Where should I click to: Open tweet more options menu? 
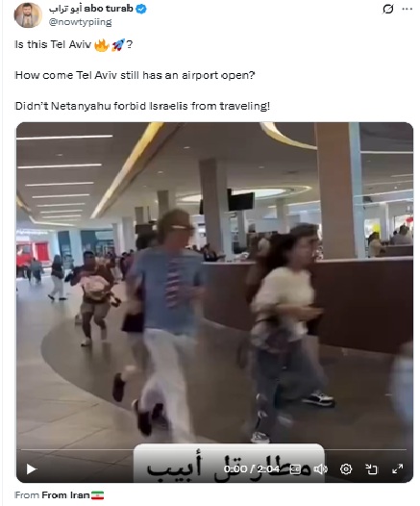(x=408, y=9)
